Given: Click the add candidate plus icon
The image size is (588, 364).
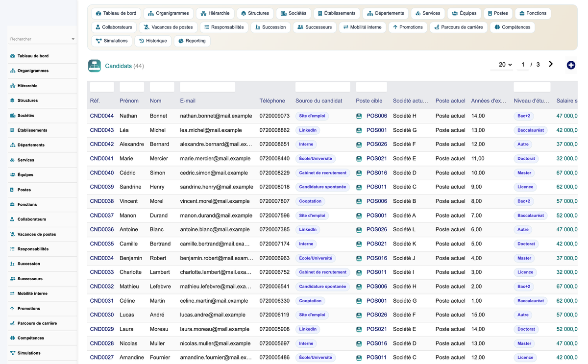Looking at the screenshot, I should [x=571, y=65].
